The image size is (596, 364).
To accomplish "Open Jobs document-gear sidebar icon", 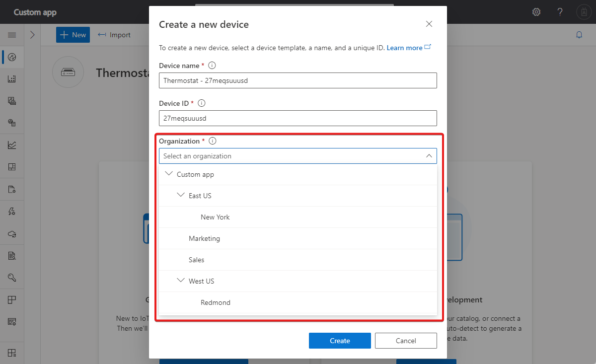I will click(12, 189).
